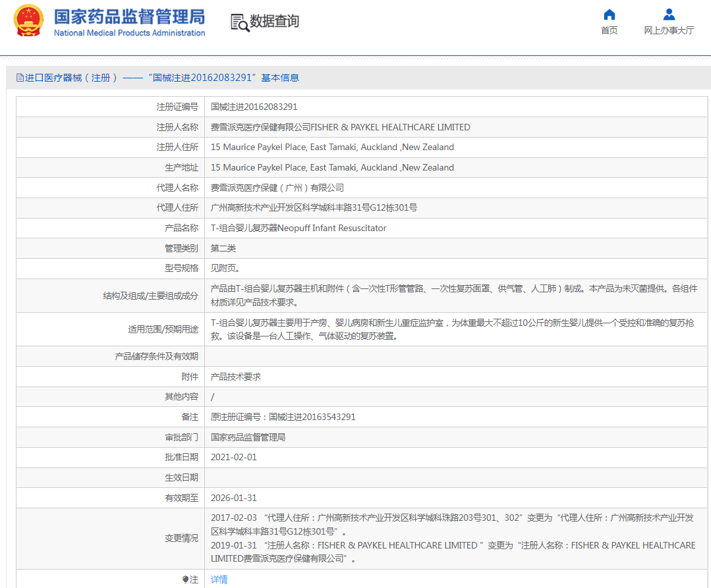Click the document icon before 进口医疗器械
The image size is (711, 588).
click(x=20, y=78)
